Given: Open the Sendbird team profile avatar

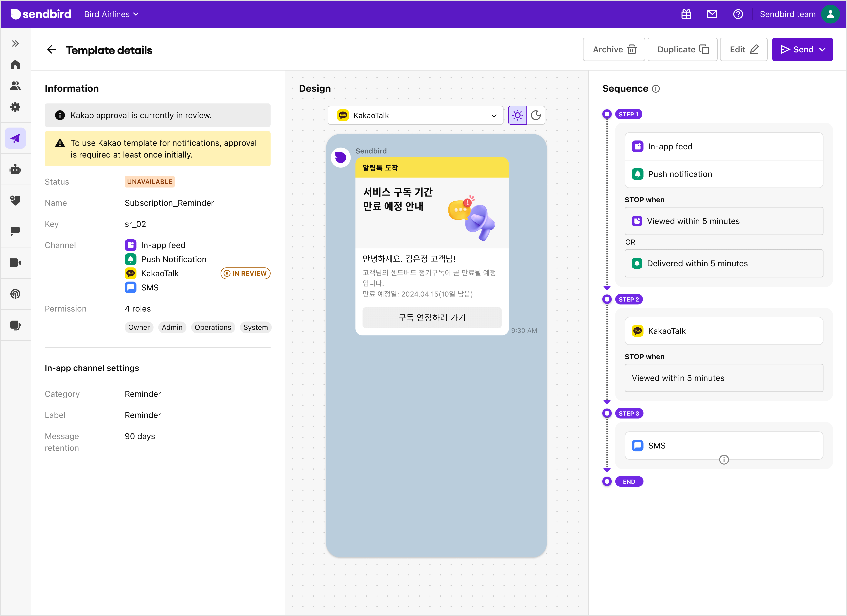Looking at the screenshot, I should 831,14.
